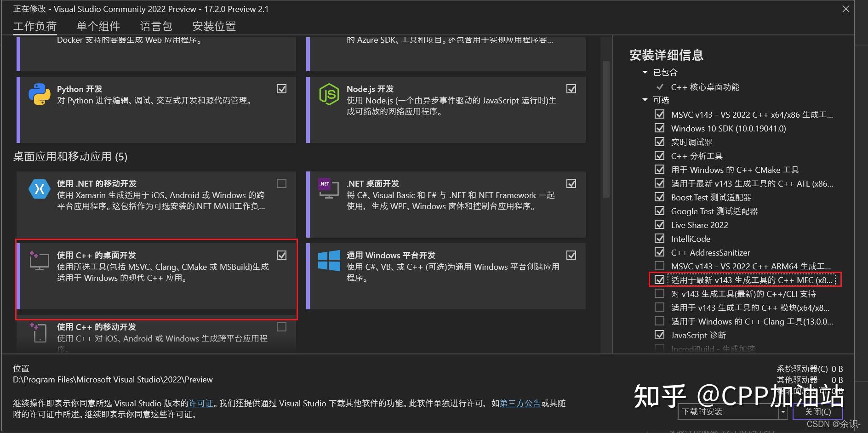The width and height of the screenshot is (868, 433).
Task: Enable MSVC v143 ARM64 生成工具 component
Action: pos(660,266)
